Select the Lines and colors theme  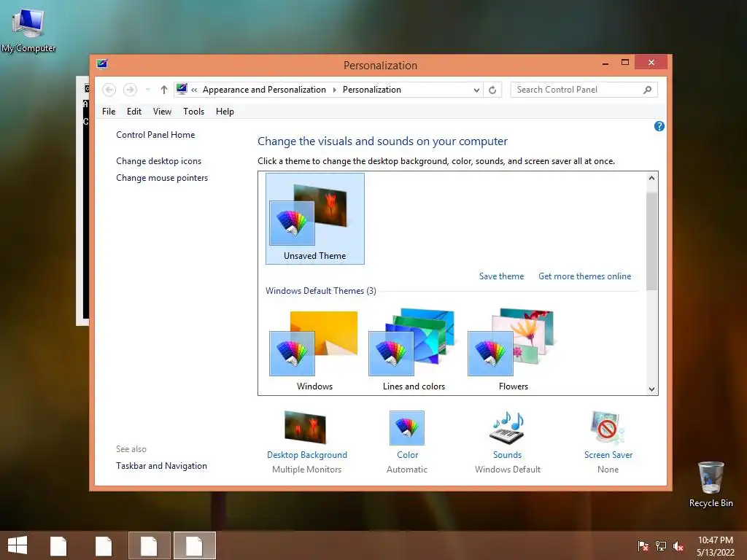click(414, 350)
